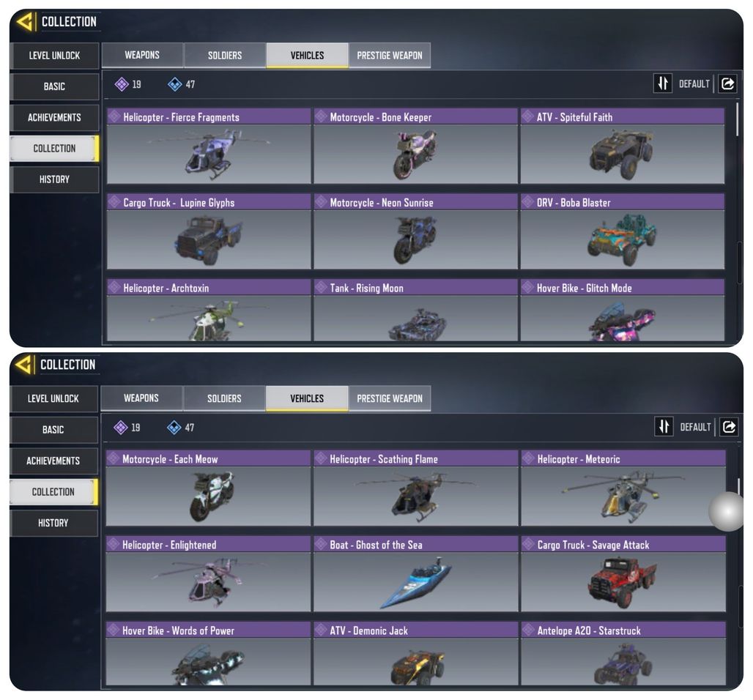
Task: Click the share icon in top panel
Action: tap(727, 84)
